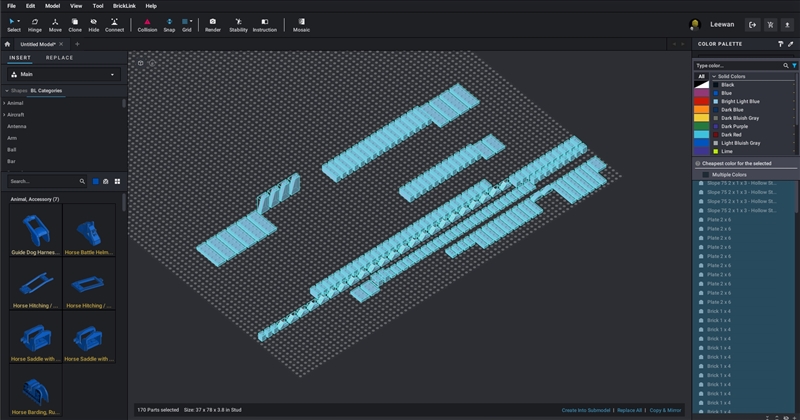
Task: Select the Hinge tool
Action: coord(35,24)
